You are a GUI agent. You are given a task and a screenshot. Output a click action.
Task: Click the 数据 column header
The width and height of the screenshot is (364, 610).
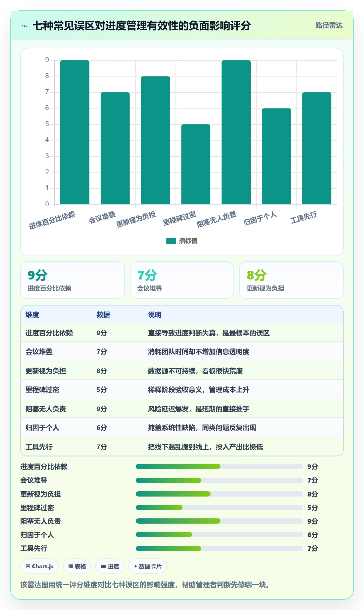click(x=103, y=315)
